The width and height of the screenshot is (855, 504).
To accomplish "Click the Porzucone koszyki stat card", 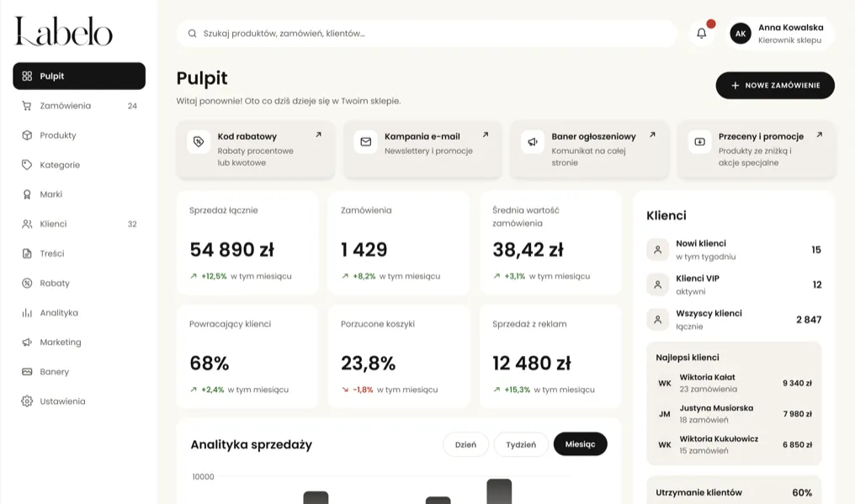I will click(x=399, y=357).
